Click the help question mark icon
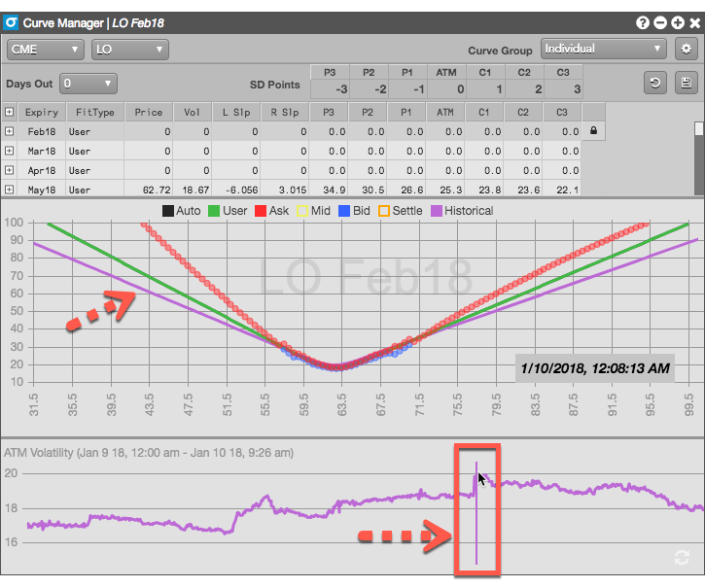 click(x=643, y=21)
